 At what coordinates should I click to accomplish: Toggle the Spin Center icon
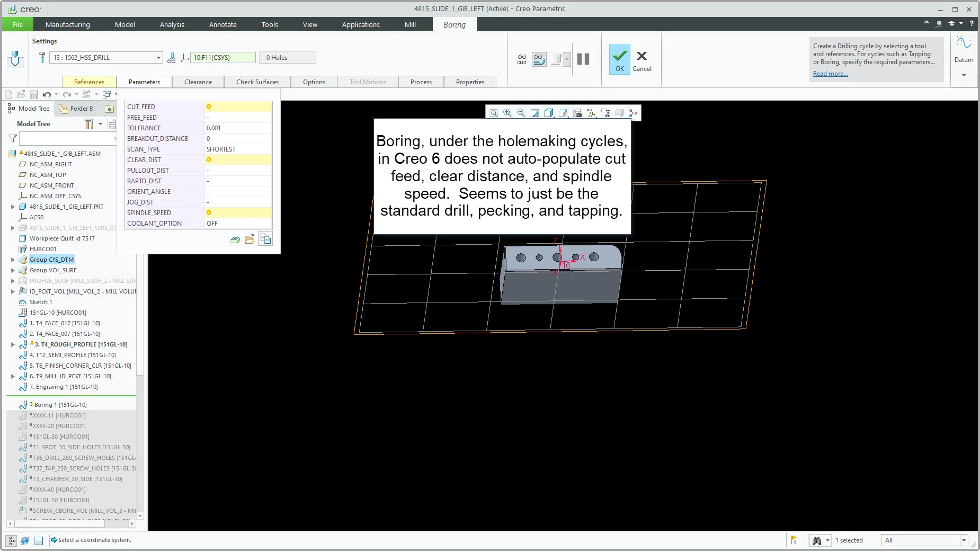point(633,113)
